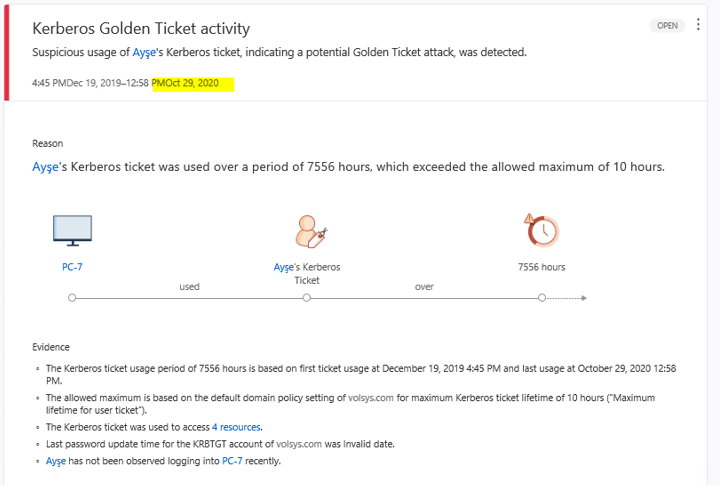720x485 pixels.
Task: Select the timeline node below PC-7
Action: click(x=72, y=298)
